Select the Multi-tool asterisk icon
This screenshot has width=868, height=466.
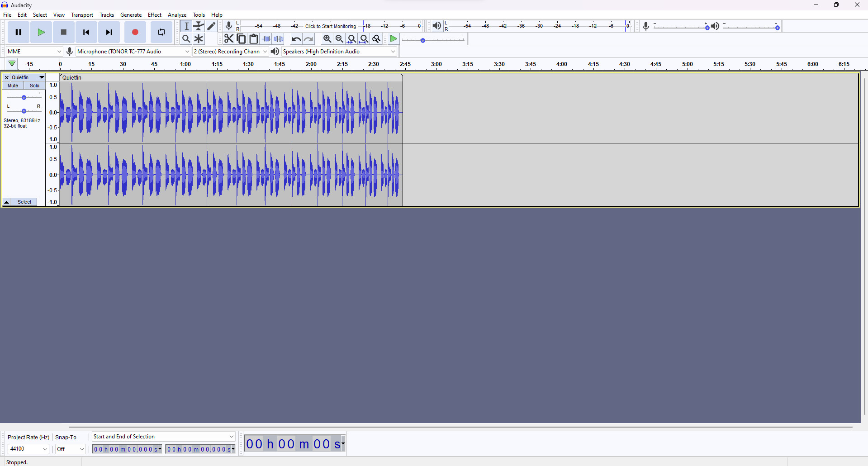click(x=199, y=39)
